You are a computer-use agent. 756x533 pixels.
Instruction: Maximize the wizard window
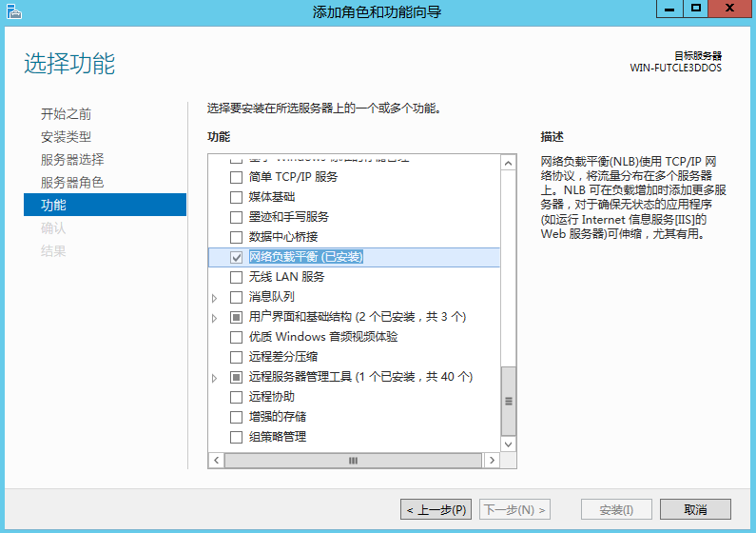[695, 9]
